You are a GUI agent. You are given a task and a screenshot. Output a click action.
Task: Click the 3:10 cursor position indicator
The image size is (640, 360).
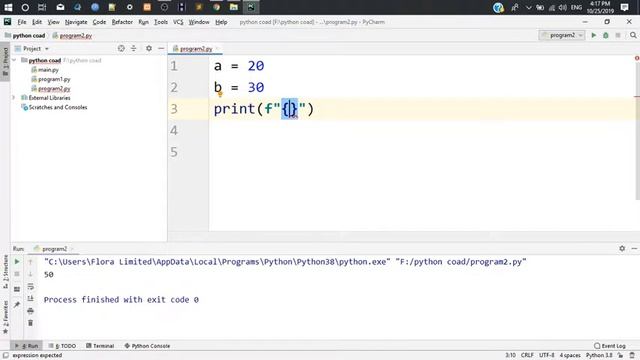[510, 355]
